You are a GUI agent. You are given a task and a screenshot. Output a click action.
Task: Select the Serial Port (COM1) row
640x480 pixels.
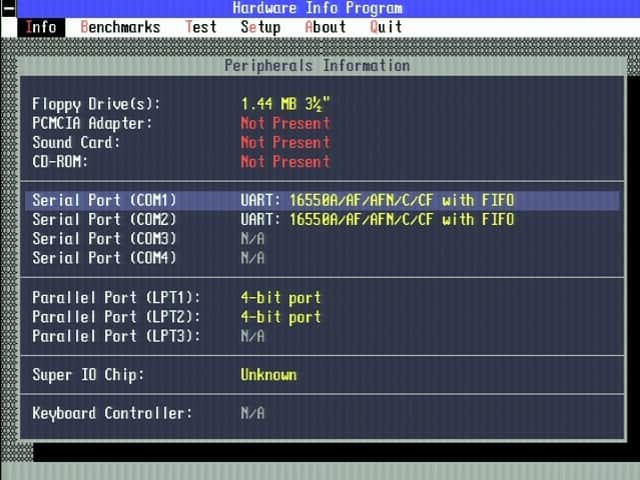click(322, 200)
